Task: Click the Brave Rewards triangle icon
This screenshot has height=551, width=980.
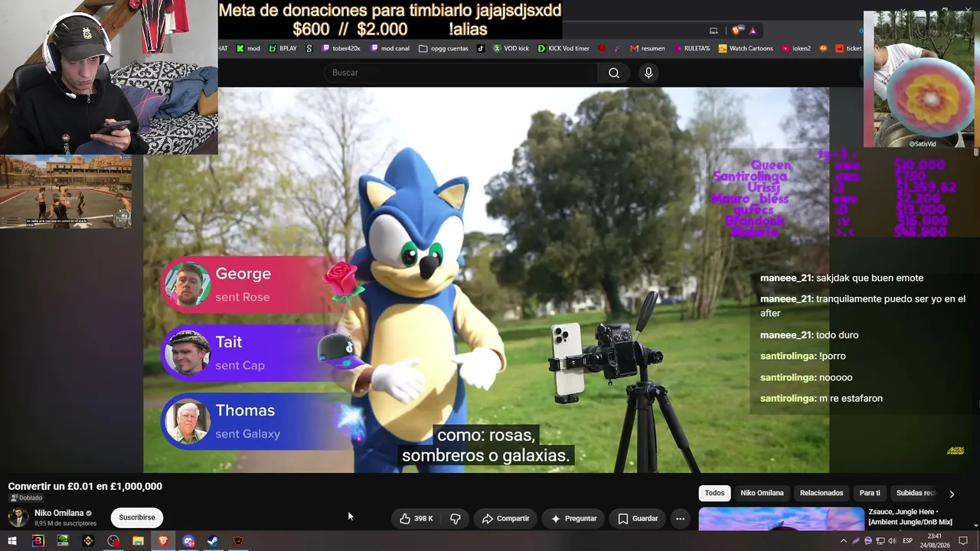Action: tap(753, 31)
